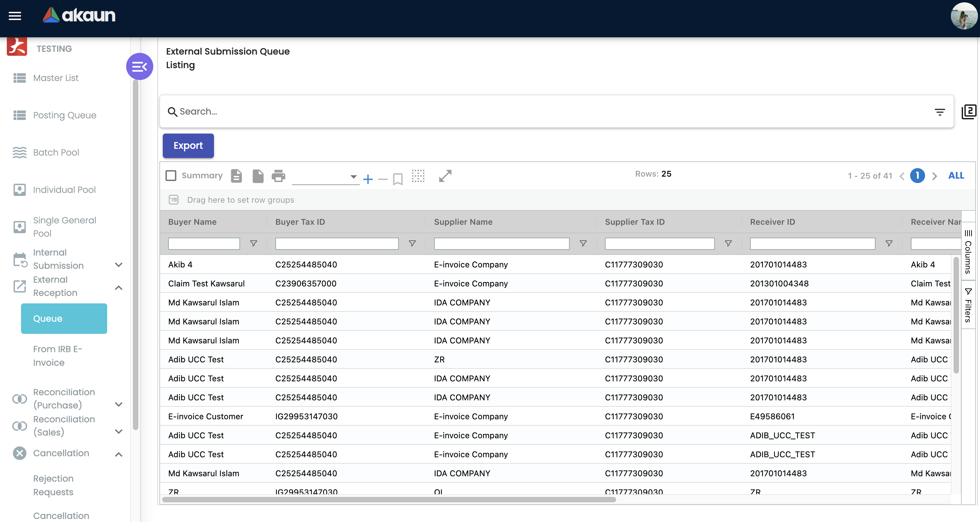Image resolution: width=980 pixels, height=522 pixels.
Task: Click the Cancellation X circle icon
Action: 20,453
